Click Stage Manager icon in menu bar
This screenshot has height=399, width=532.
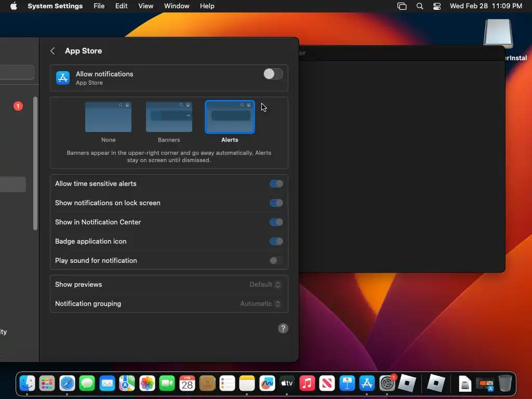coord(402,6)
